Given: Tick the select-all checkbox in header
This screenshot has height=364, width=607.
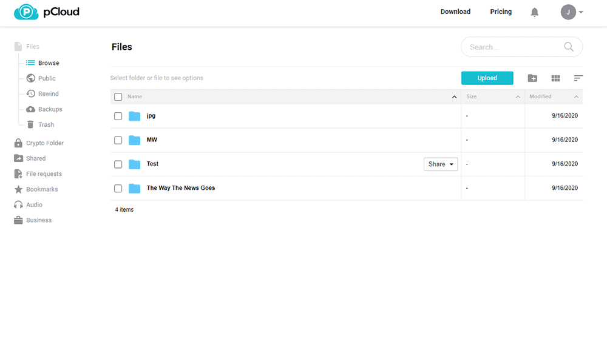Looking at the screenshot, I should [118, 96].
